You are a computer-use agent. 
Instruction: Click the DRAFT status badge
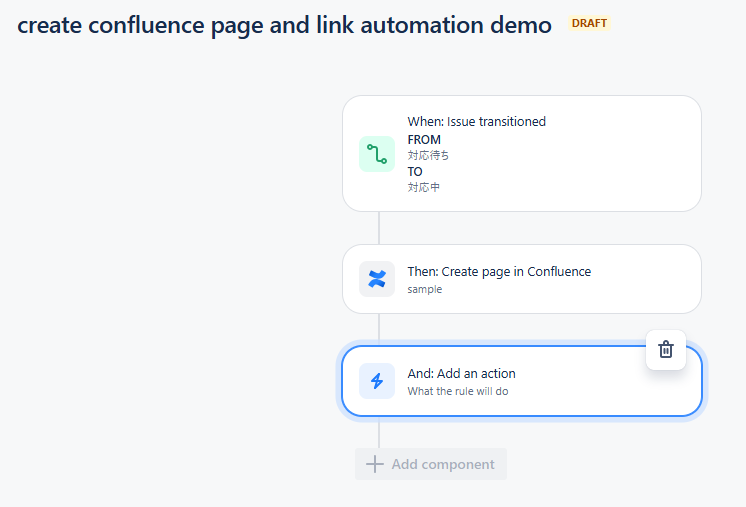589,23
